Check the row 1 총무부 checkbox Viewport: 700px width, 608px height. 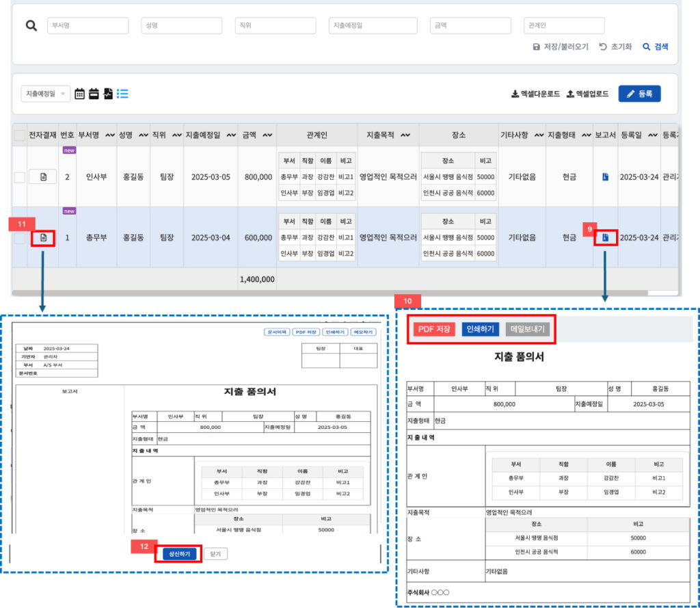(x=20, y=238)
